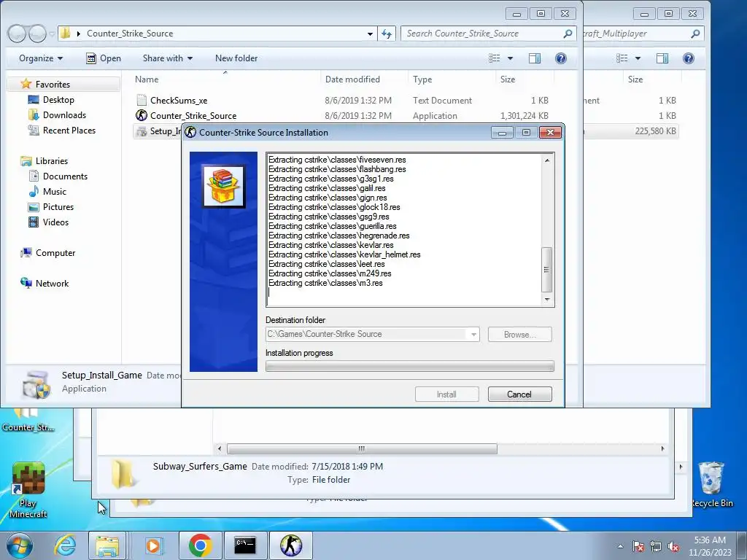Click New folder in Explorer toolbar
Viewport: 747px width, 560px height.
[236, 58]
